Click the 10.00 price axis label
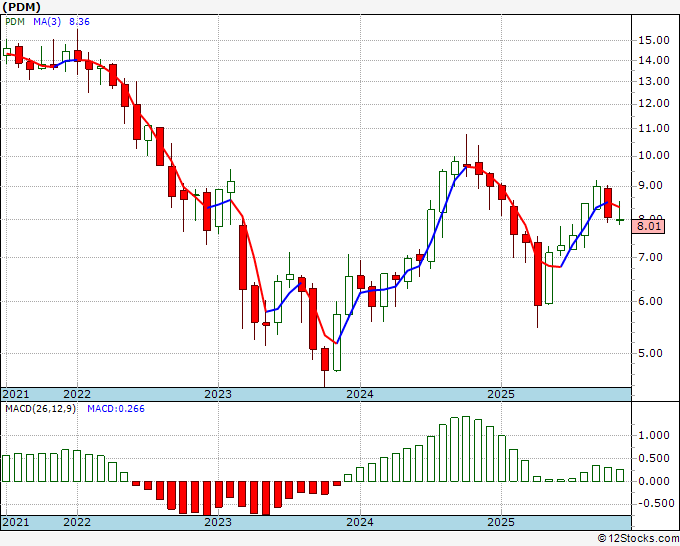680x546 pixels. point(654,156)
